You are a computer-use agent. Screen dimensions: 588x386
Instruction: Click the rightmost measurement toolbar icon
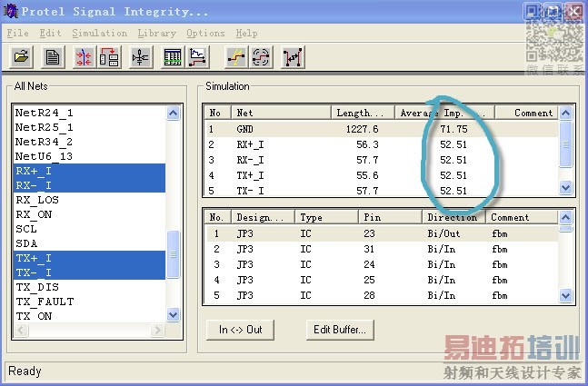[x=293, y=57]
